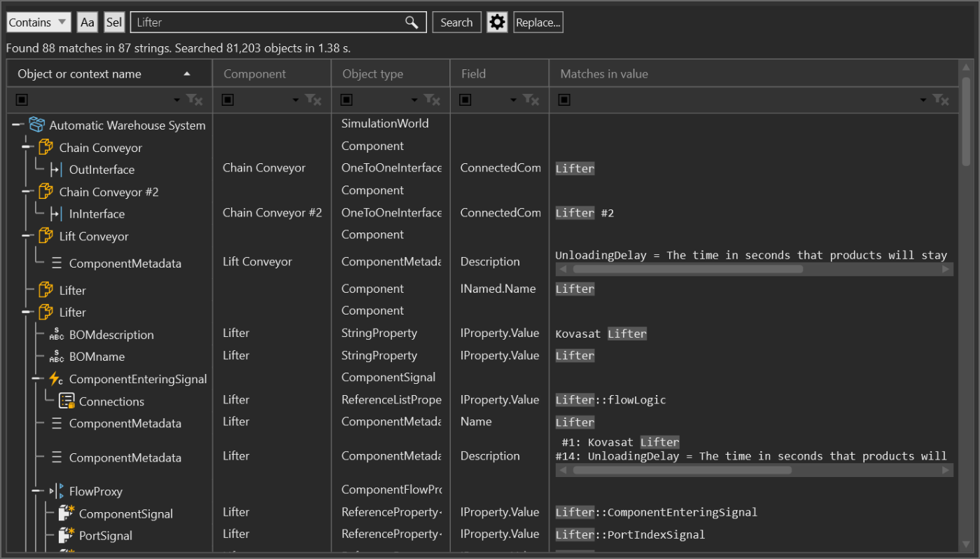This screenshot has height=559, width=980.
Task: Click the ComponentMetadata icon in the Name field row
Action: 57,423
